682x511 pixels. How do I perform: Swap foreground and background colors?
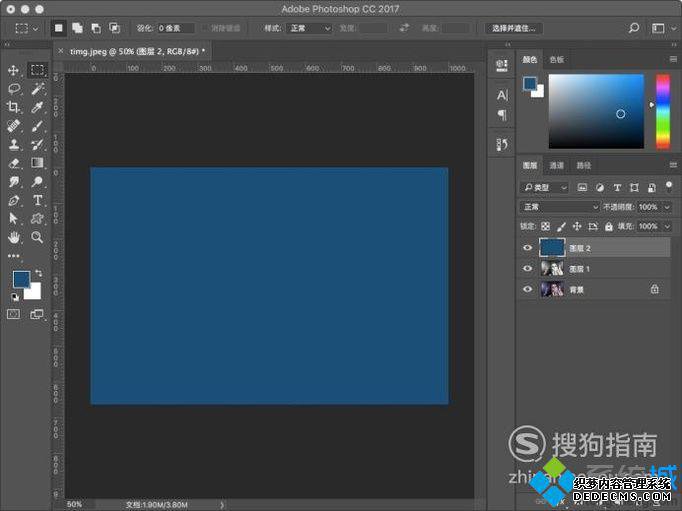pyautogui.click(x=39, y=273)
